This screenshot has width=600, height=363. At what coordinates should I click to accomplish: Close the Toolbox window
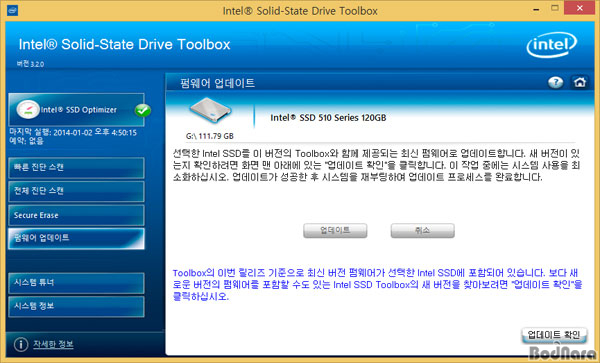click(x=581, y=8)
